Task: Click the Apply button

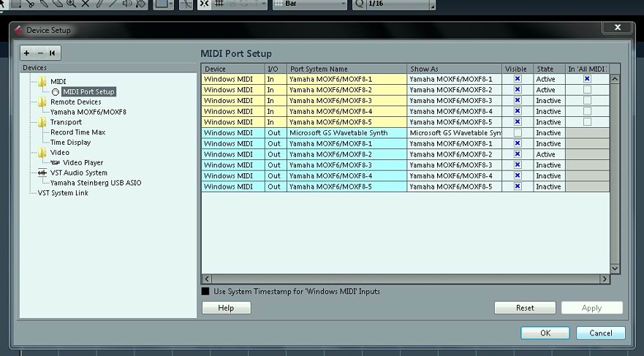Action: click(x=592, y=308)
